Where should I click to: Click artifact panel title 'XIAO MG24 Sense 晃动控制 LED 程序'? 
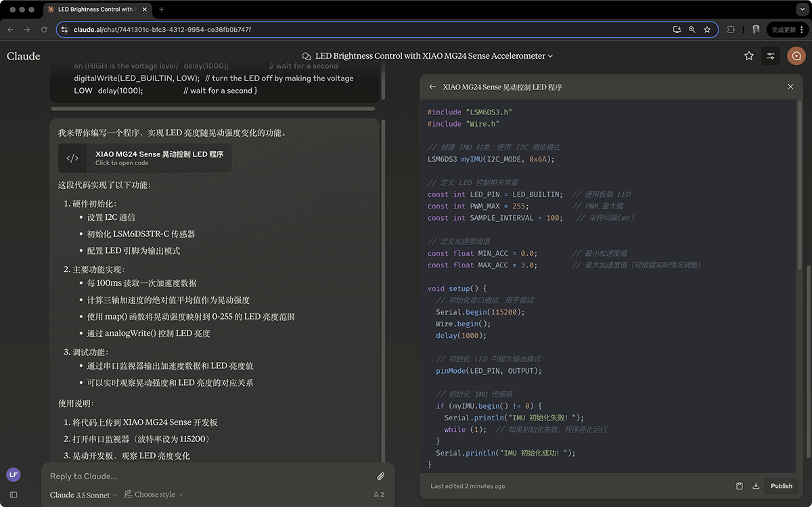click(x=502, y=87)
